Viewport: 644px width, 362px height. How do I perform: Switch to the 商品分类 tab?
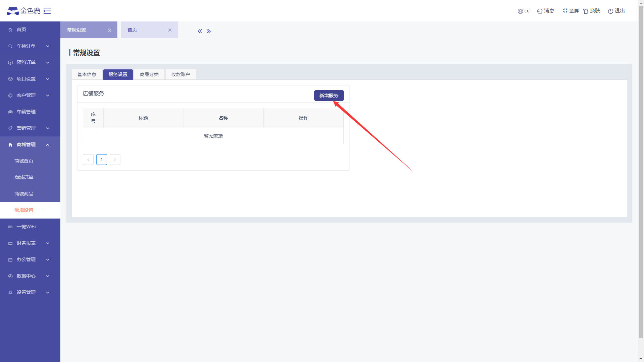point(149,74)
